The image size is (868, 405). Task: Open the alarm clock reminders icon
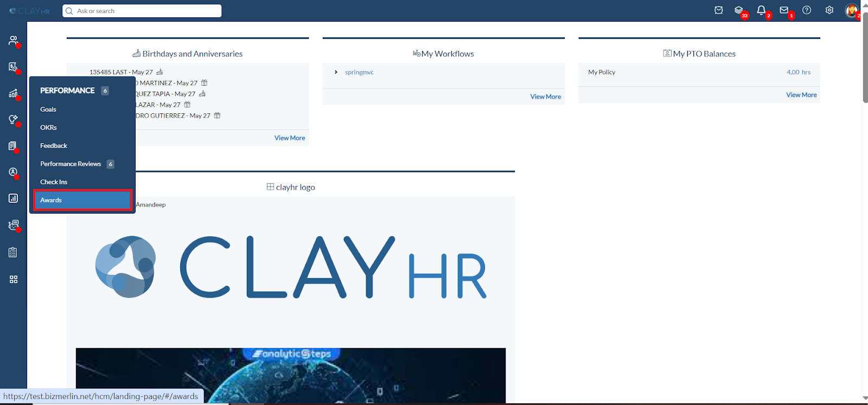pos(718,10)
